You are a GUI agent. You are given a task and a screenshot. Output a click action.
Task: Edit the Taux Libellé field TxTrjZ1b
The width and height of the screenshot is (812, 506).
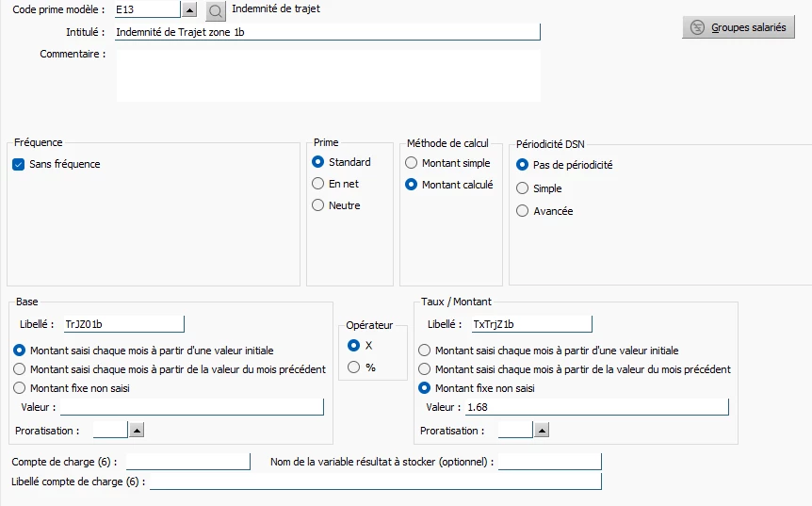click(531, 324)
